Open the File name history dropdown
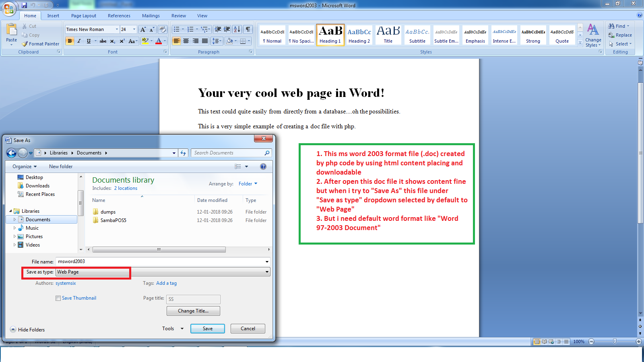 [x=267, y=261]
